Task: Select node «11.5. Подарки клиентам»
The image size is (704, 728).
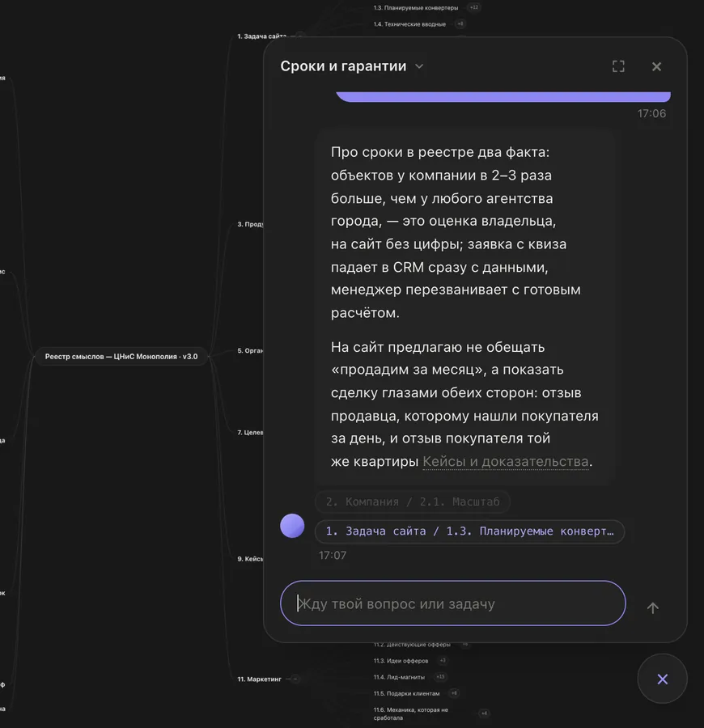Action: (x=406, y=693)
